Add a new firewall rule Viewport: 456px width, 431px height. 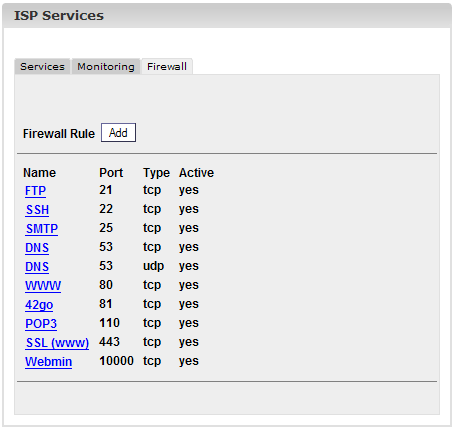coord(118,133)
